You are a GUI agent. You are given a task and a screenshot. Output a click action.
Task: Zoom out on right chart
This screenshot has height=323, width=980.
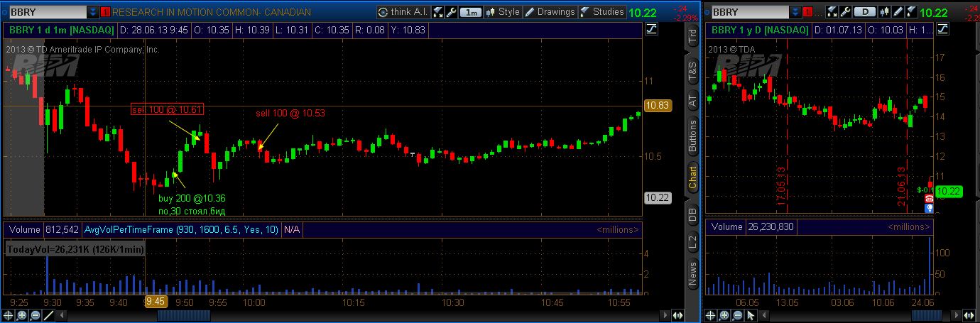click(737, 315)
